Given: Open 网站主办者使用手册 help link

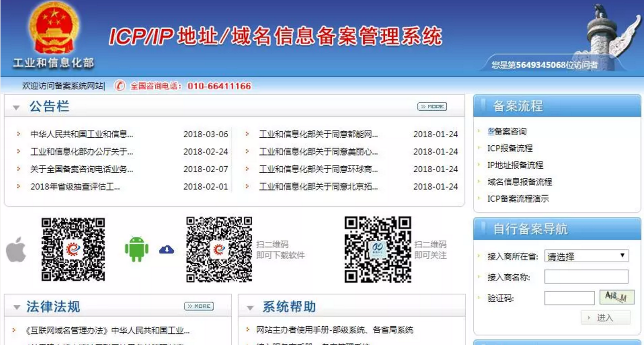Looking at the screenshot, I should pyautogui.click(x=335, y=330).
